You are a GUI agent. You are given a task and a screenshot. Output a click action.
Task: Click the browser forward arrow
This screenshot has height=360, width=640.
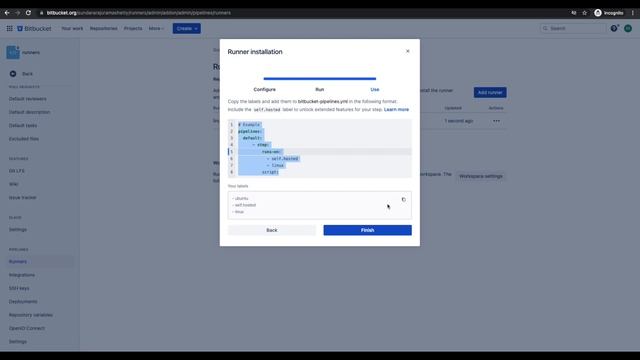tap(18, 13)
